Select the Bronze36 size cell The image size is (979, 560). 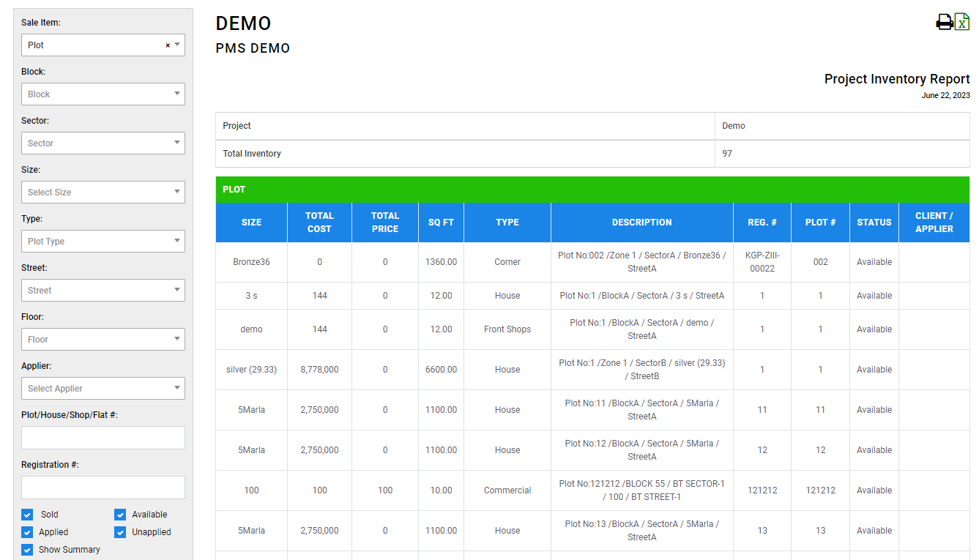[x=251, y=262]
